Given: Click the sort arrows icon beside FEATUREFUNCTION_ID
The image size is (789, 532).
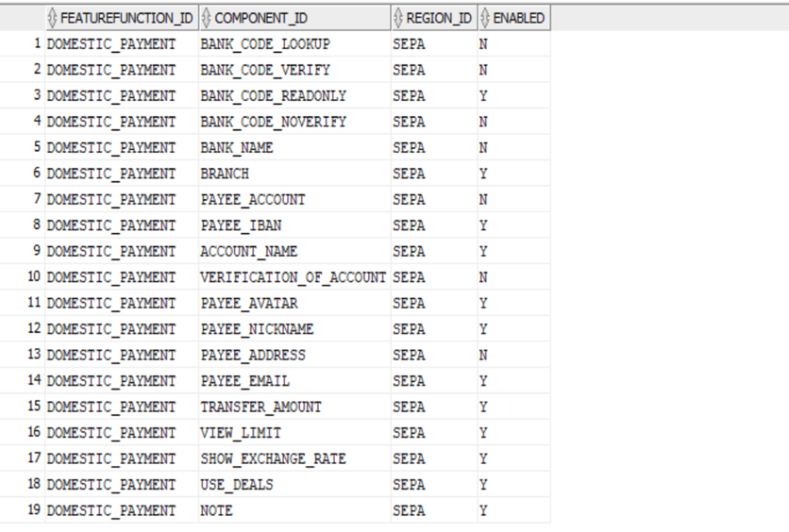Looking at the screenshot, I should tap(52, 18).
